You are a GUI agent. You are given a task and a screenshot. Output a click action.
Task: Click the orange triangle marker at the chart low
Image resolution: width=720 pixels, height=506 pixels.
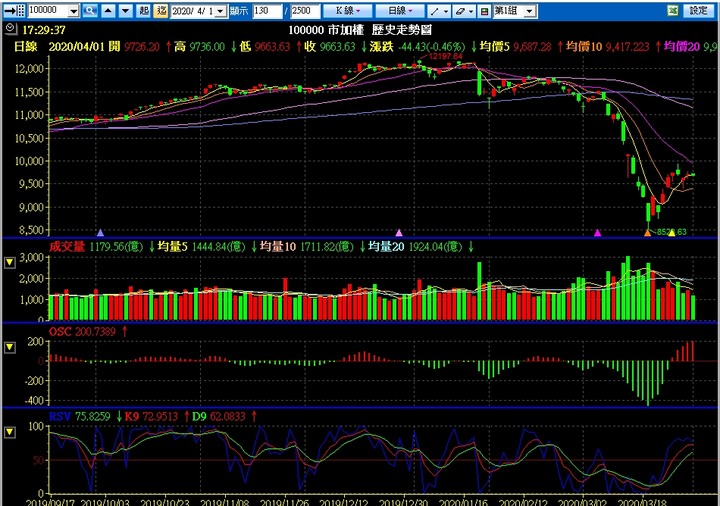(x=647, y=233)
